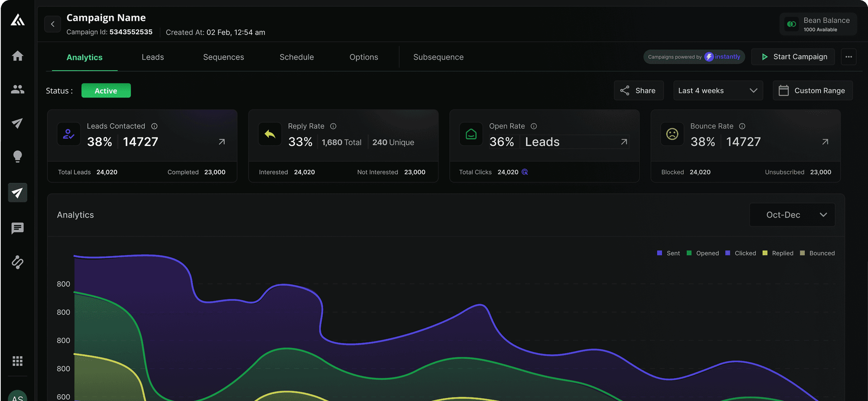This screenshot has width=868, height=401.
Task: Expand Bounce Rate card arrow
Action: click(825, 142)
